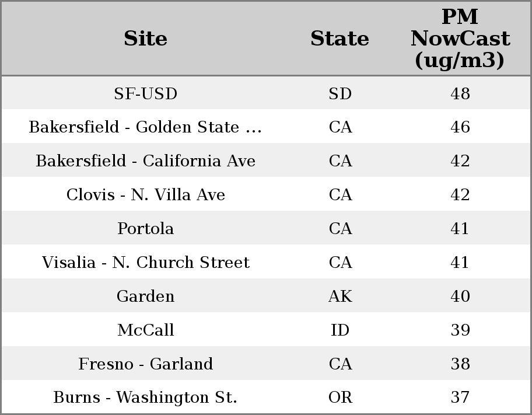Select Clovis - N. Villa Ave row

145,194
